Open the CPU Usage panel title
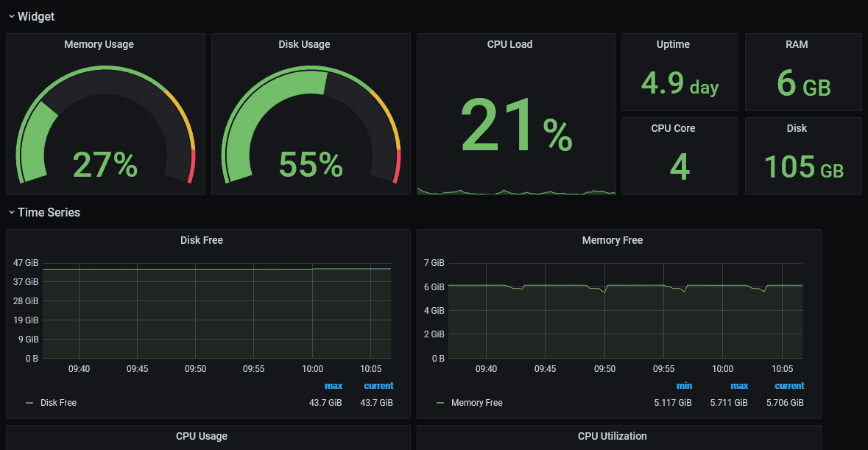Screen dimensions: 868x450 click(202, 436)
